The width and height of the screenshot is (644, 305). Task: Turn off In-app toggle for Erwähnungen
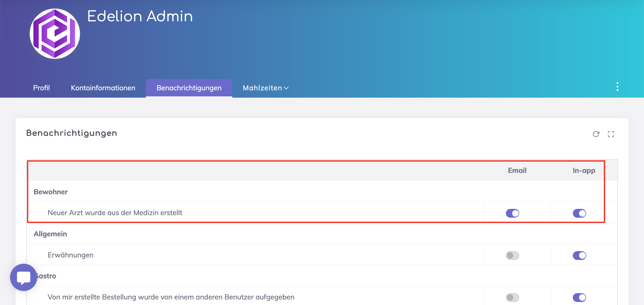[579, 255]
